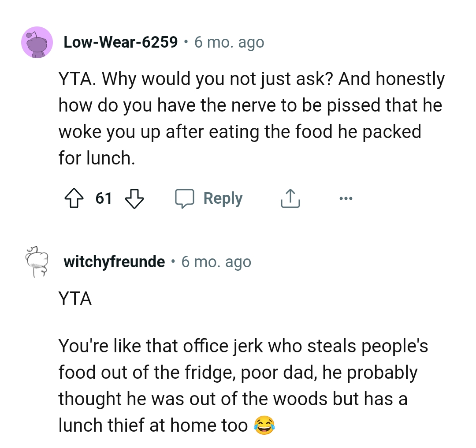476x448 pixels.
Task: Downvote Low-Wear-6259's comment
Action: click(x=135, y=199)
